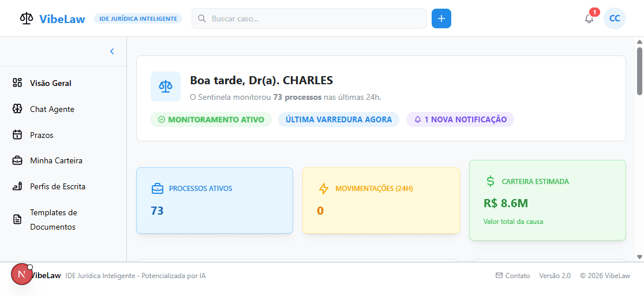Click the Visão Geral dashboard icon

click(17, 83)
